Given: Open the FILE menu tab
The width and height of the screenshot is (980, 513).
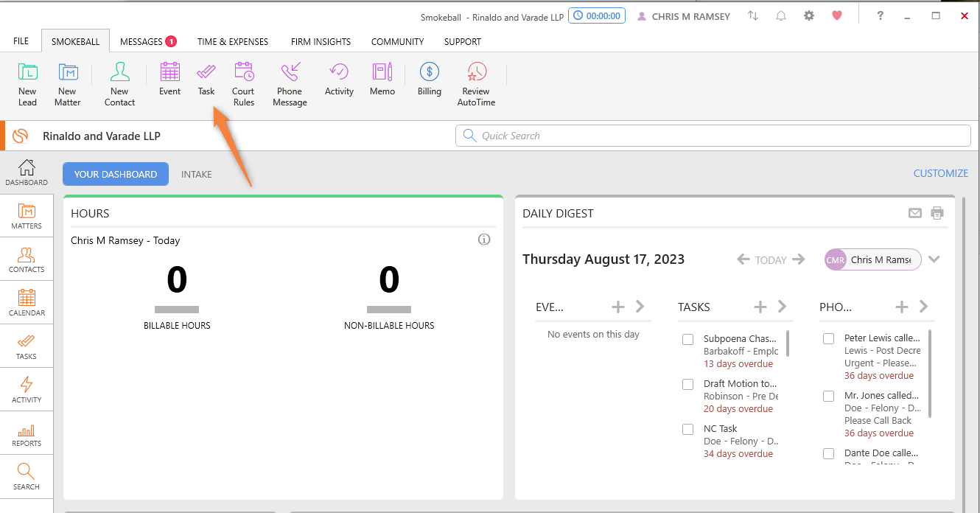Looking at the screenshot, I should pos(21,42).
